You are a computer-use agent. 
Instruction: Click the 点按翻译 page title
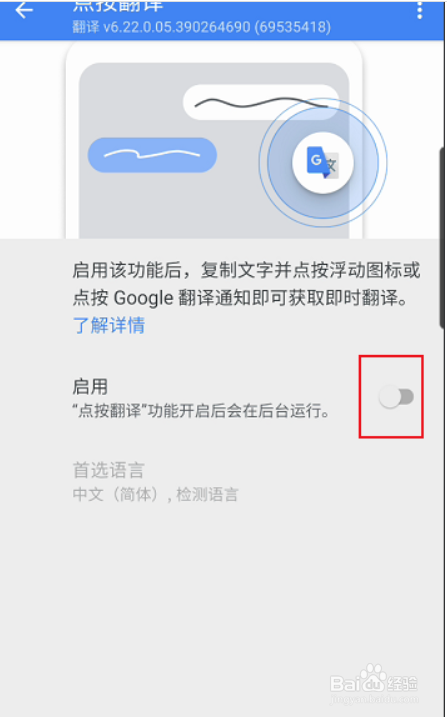click(x=117, y=6)
